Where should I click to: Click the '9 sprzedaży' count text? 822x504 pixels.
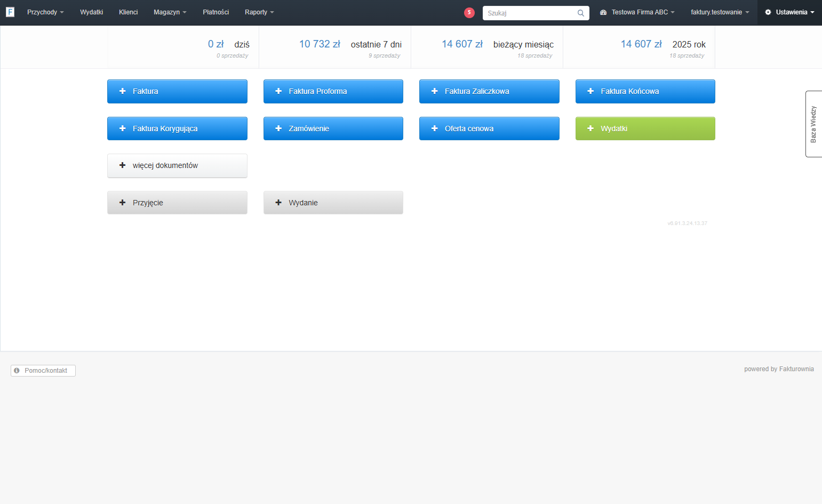[x=384, y=55]
